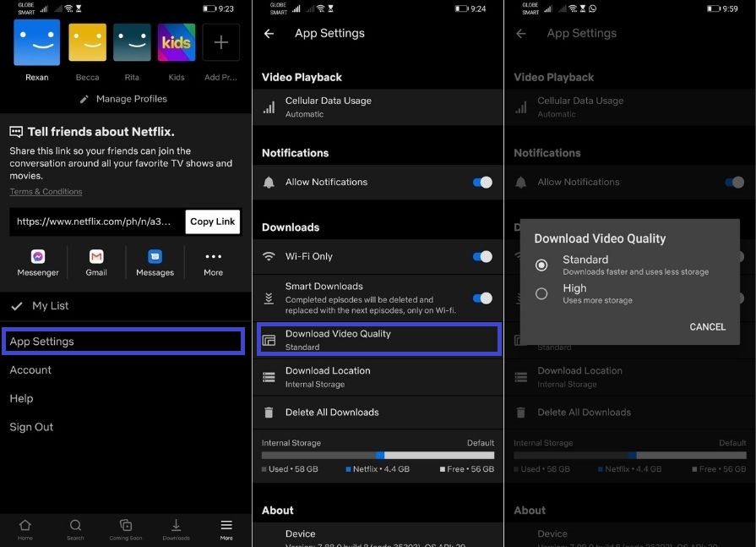Select the High quality radio option
Screen dimensions: 756x547
(541, 293)
